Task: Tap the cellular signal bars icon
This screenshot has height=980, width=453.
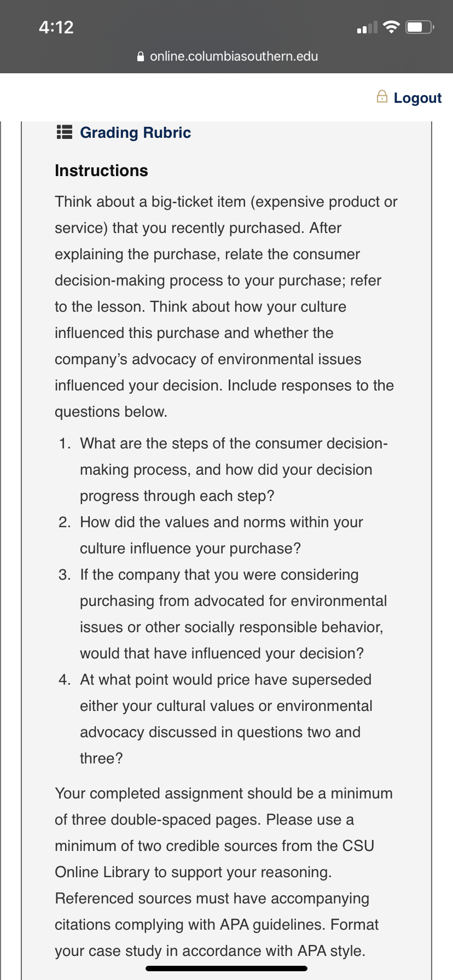Action: [x=367, y=27]
